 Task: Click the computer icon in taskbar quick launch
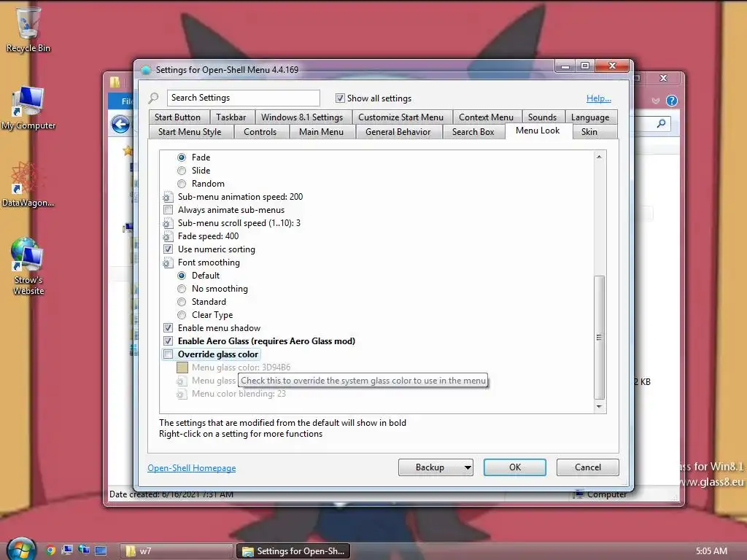[67, 551]
